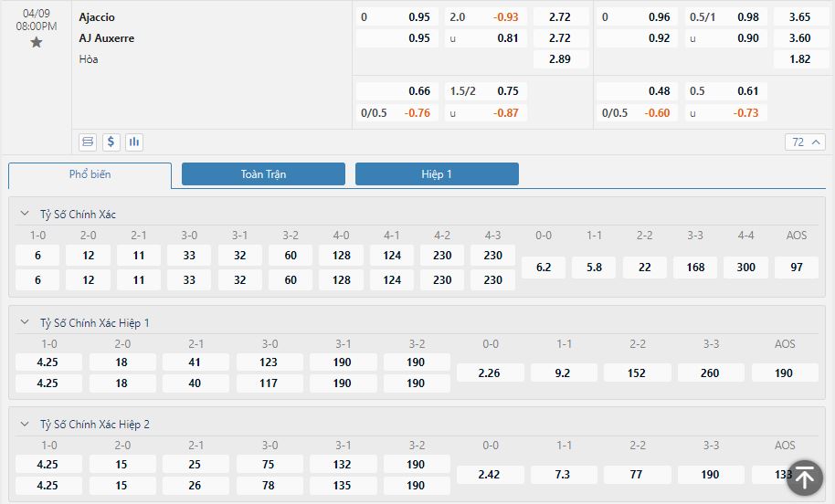Pick first-half 0/0.5 odds -0.60
Screen dimensions: 835x504
[x=637, y=113]
